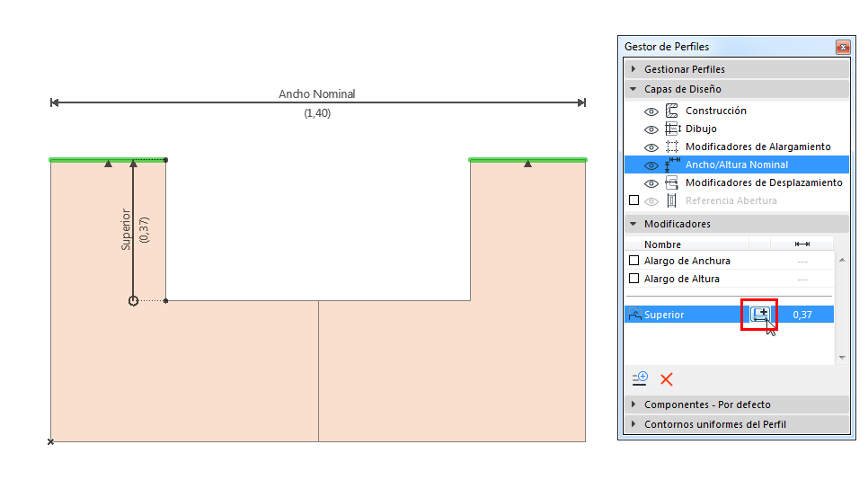Select the Modificadores de Alargamiento row
Screen dimensions: 868x480
(x=737, y=147)
